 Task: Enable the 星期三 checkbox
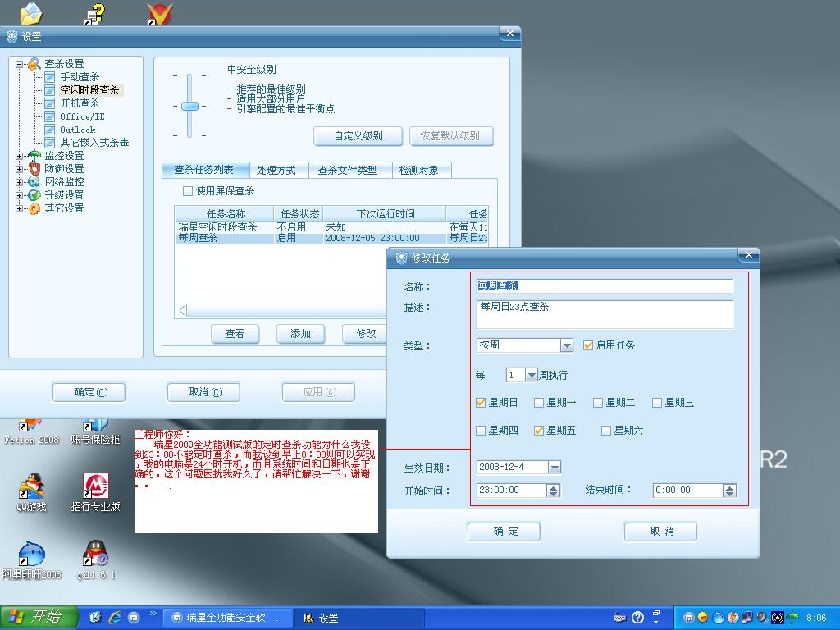click(657, 403)
